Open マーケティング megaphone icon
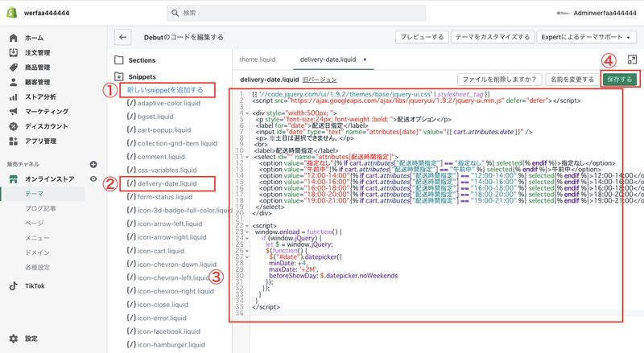Image resolution: width=644 pixels, height=353 pixels. (x=13, y=112)
